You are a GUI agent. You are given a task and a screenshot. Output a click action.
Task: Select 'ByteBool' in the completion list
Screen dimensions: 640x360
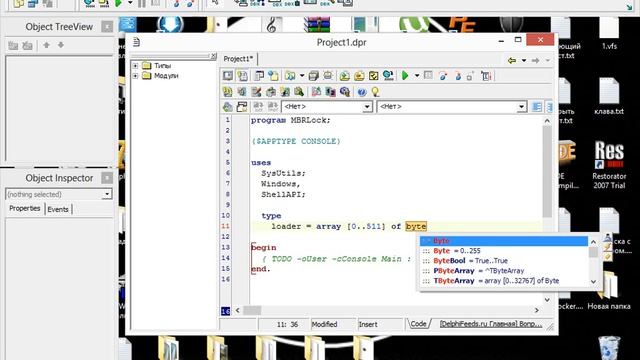point(504,261)
